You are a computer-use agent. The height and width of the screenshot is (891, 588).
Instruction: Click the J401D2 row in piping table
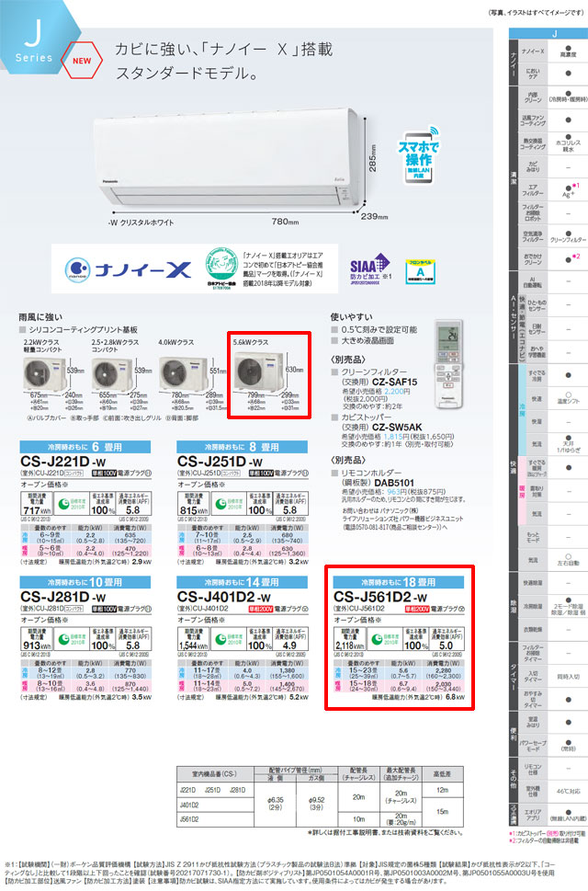tap(213, 805)
